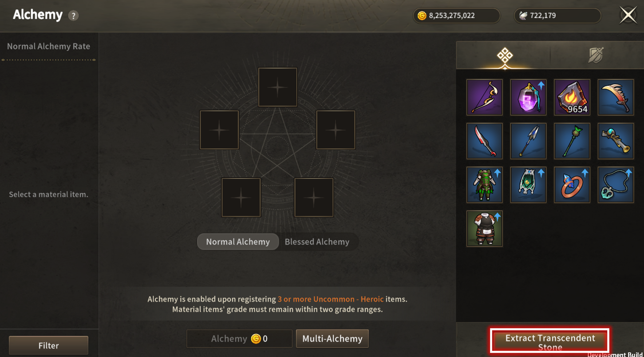This screenshot has width=644, height=357.
Task: Open the crossed-out shield inventory tab
Action: (x=596, y=56)
